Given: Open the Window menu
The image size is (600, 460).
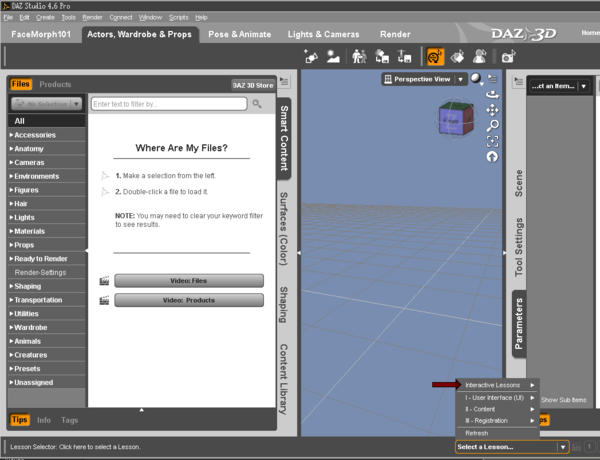Looking at the screenshot, I should [x=150, y=18].
